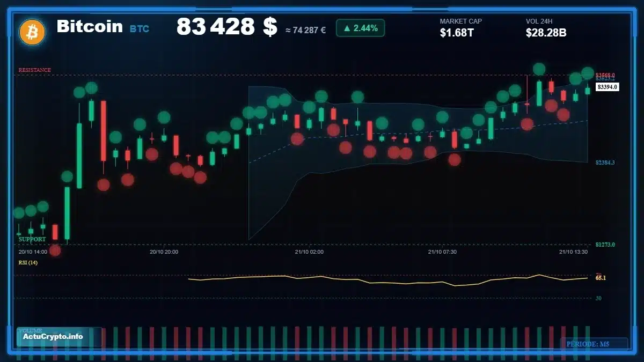Click the 21/10 13:30 time label
Viewport: 644px width, 362px height.
pos(573,252)
